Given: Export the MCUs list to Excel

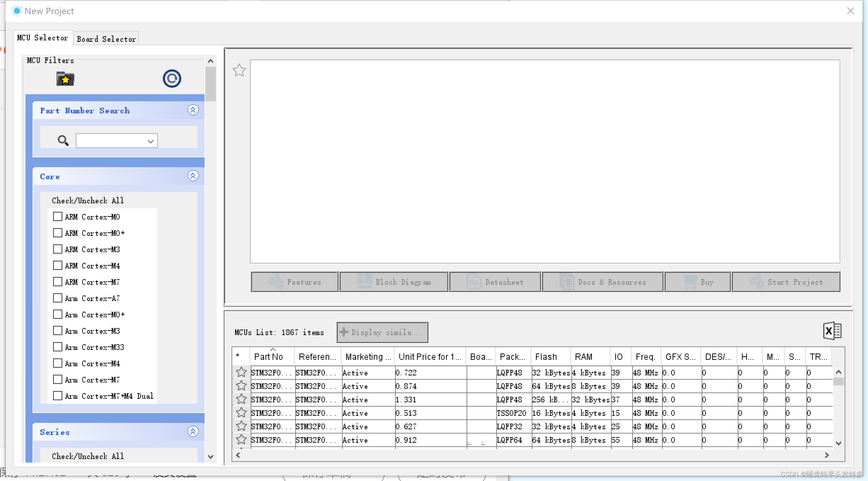Looking at the screenshot, I should pyautogui.click(x=832, y=330).
